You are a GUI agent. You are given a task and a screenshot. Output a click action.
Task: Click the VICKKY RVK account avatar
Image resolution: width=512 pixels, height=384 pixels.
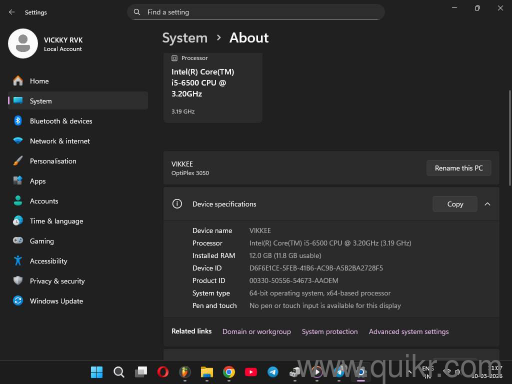click(23, 44)
